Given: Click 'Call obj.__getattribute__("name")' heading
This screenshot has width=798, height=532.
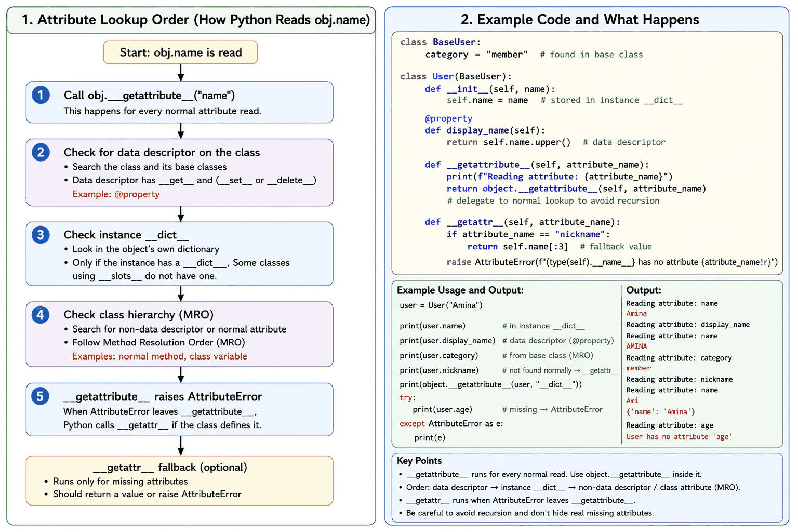Looking at the screenshot, I should pos(149,96).
